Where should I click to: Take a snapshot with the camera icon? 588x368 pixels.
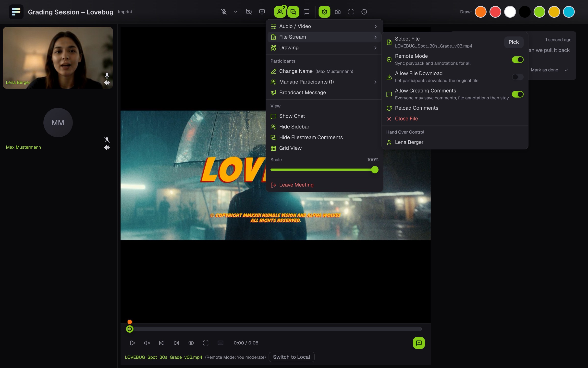point(338,12)
